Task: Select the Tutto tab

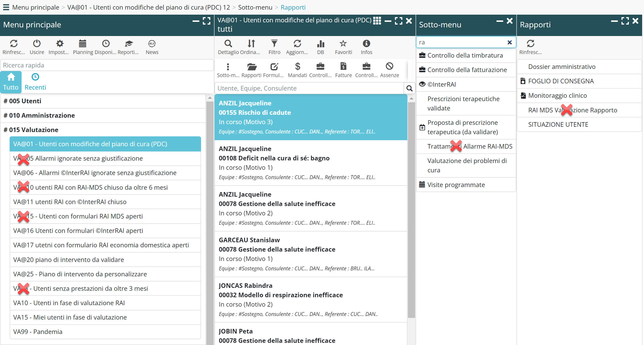Action: 11,82
